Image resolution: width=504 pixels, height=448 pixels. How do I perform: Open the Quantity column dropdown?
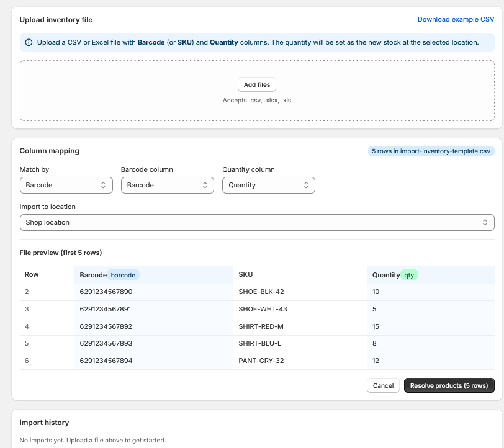pyautogui.click(x=269, y=185)
